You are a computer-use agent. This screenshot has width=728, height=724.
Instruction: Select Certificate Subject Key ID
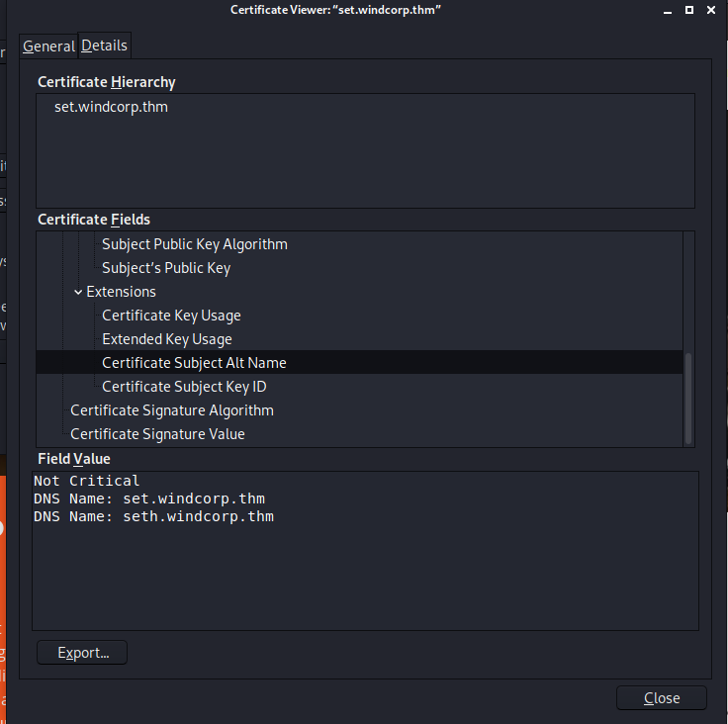184,387
